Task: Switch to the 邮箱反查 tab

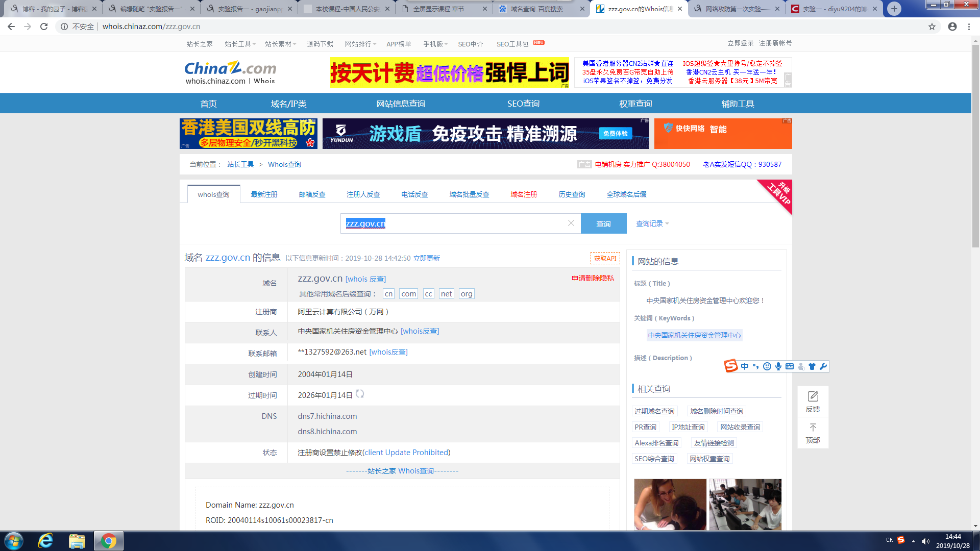Action: pyautogui.click(x=312, y=194)
